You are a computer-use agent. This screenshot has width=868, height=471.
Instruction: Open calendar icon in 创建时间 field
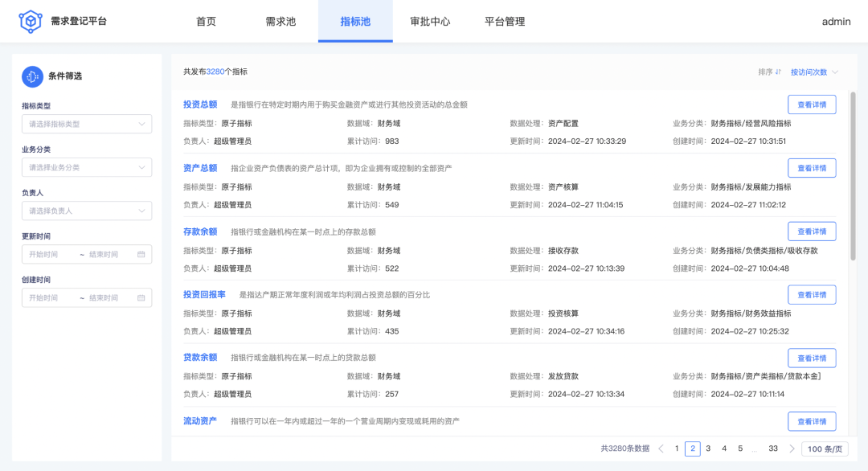tap(141, 297)
